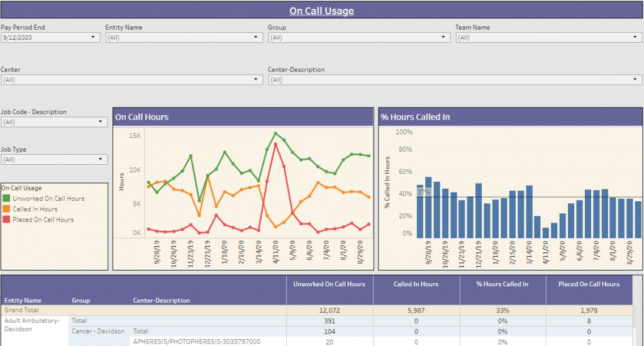Image resolution: width=644 pixels, height=346 pixels.
Task: Click the On Call Usage dashboard title
Action: (321, 11)
